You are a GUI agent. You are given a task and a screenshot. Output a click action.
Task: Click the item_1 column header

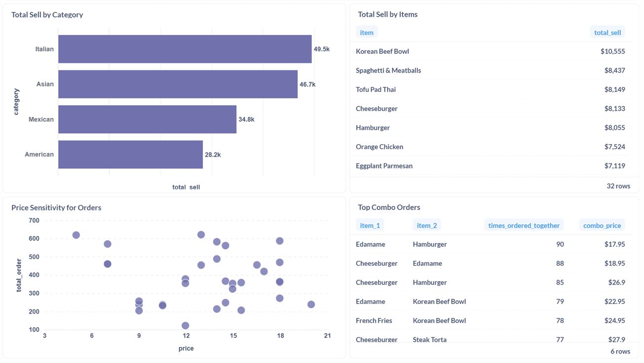pyautogui.click(x=370, y=225)
